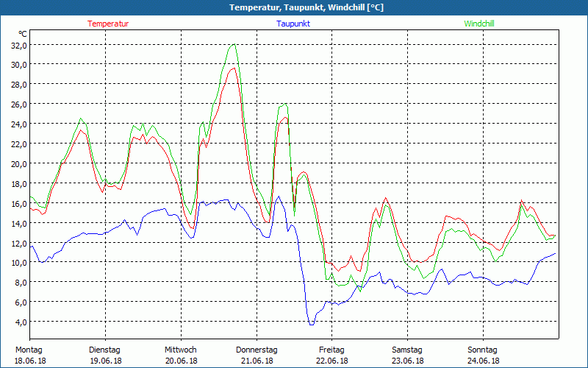
Task: Click the 4,0 y-axis value
Action: tap(21, 322)
